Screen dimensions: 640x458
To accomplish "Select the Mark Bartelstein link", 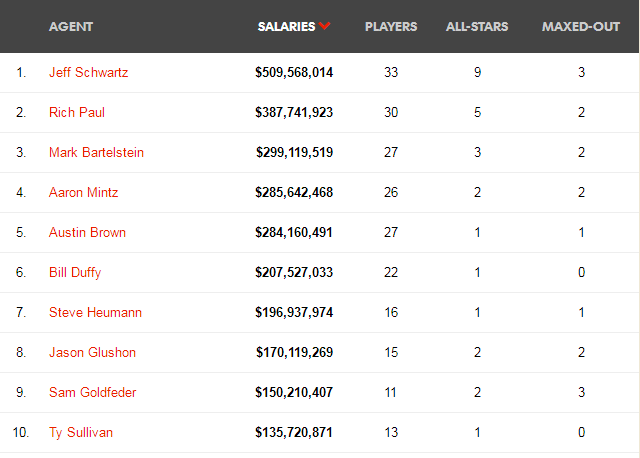I will [96, 152].
